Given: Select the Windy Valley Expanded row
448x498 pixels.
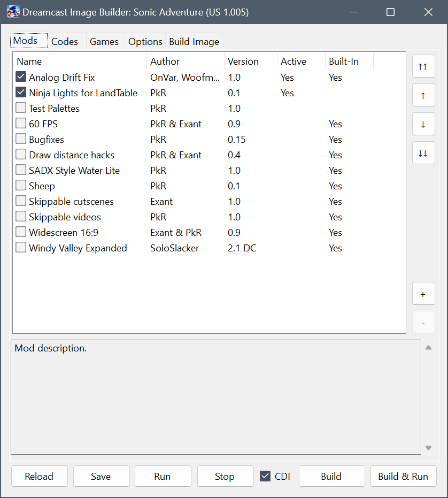Looking at the screenshot, I should (78, 248).
